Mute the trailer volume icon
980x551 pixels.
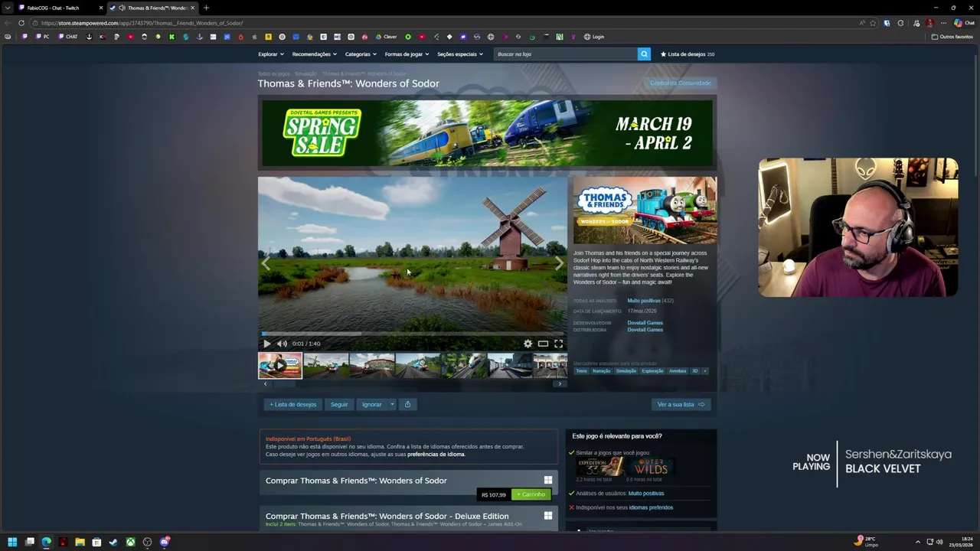pos(282,344)
